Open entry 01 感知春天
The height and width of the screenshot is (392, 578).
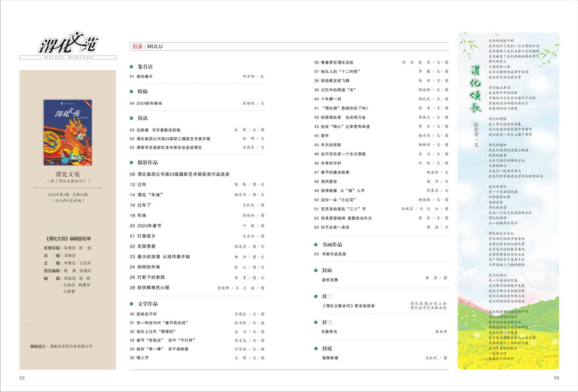click(147, 76)
